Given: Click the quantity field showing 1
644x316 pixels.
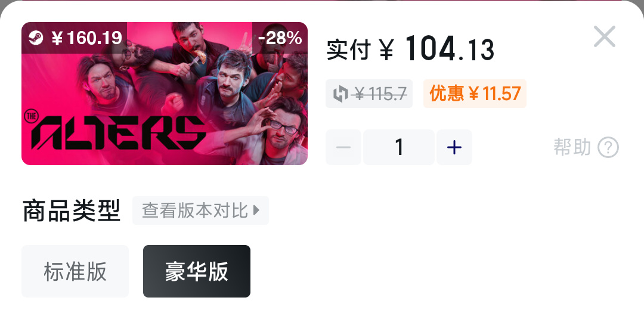Looking at the screenshot, I should click(399, 147).
